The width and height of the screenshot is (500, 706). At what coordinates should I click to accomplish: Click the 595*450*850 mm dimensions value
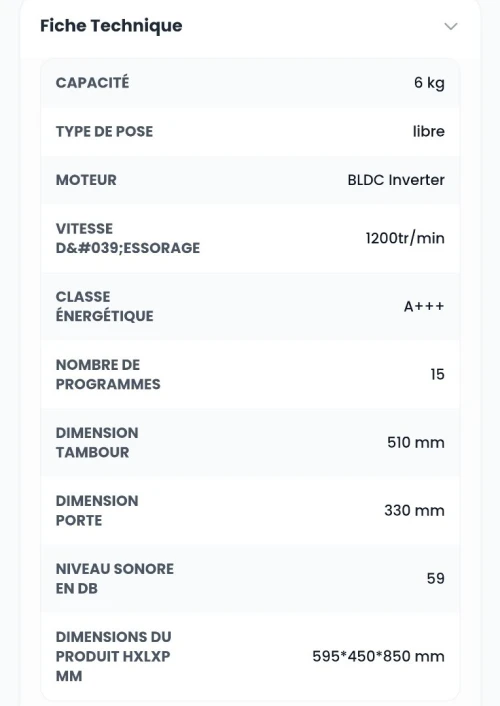[x=378, y=656]
